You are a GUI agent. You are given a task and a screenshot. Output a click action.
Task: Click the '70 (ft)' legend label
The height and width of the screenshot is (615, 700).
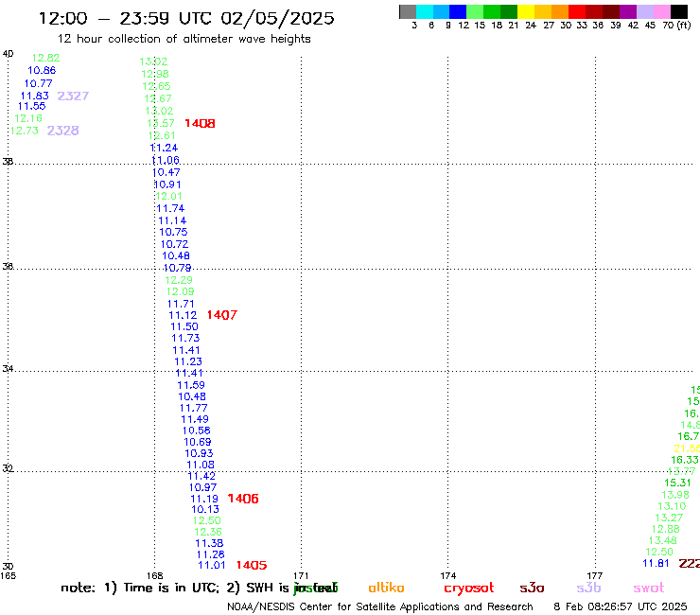676,25
